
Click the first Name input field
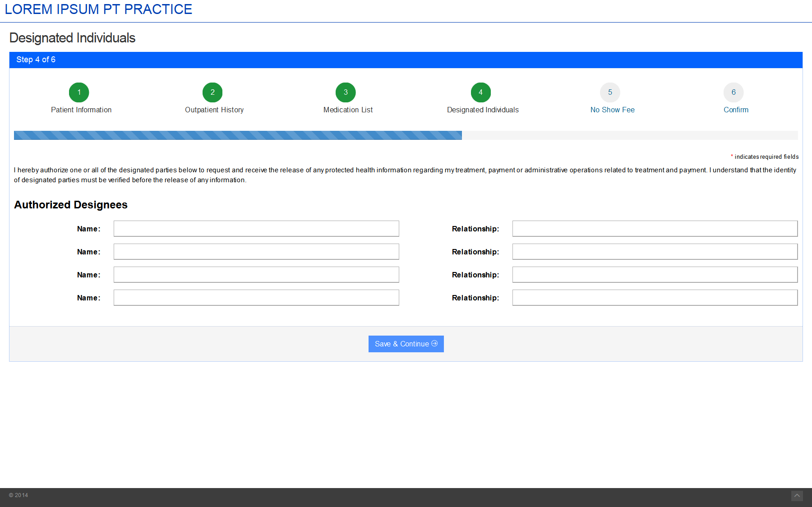pos(256,229)
